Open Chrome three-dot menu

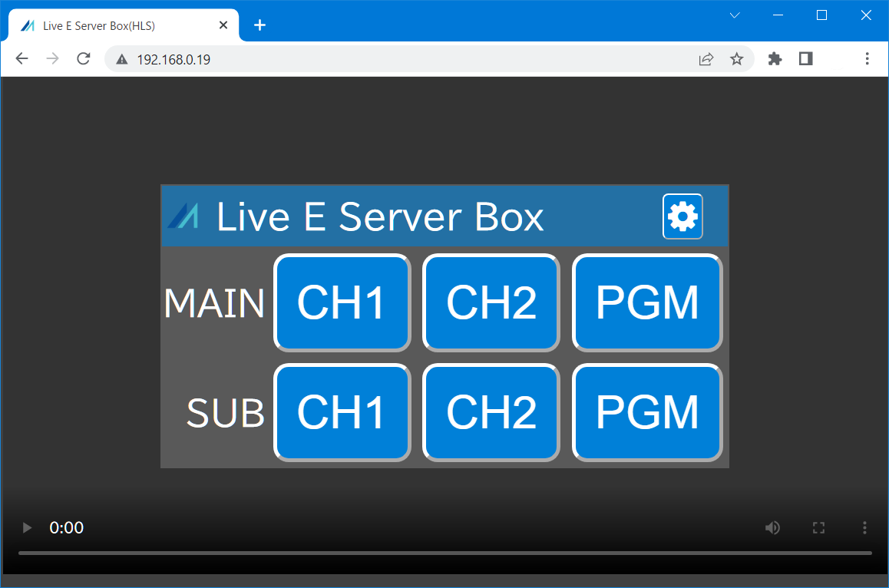click(x=867, y=58)
